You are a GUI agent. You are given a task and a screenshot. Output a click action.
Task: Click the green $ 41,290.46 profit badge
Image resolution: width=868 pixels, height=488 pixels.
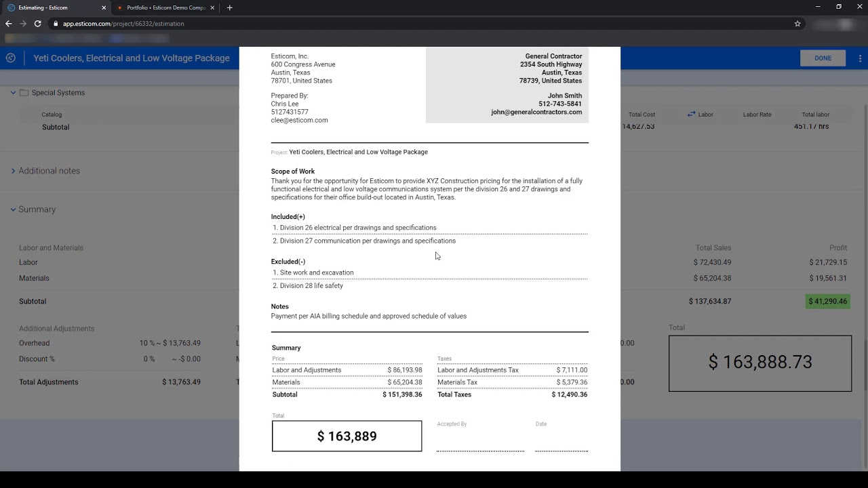click(827, 302)
